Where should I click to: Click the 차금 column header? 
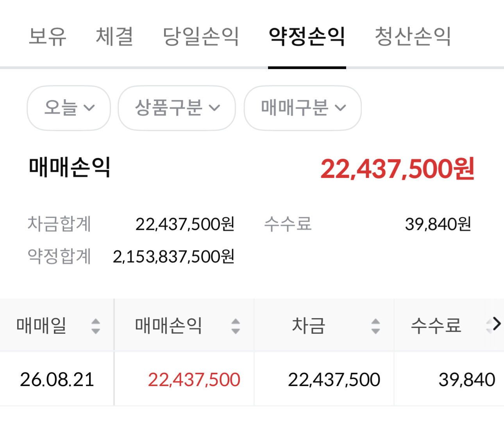pyautogui.click(x=324, y=326)
